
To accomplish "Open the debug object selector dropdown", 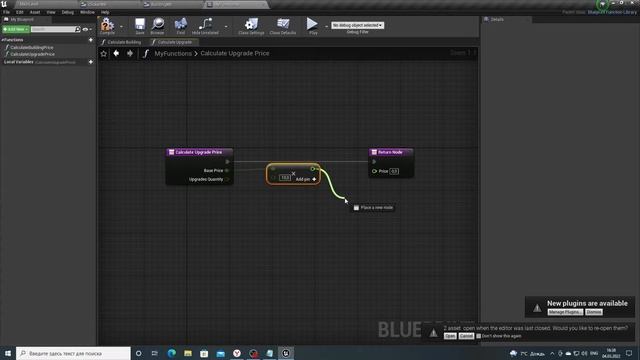I will point(358,25).
